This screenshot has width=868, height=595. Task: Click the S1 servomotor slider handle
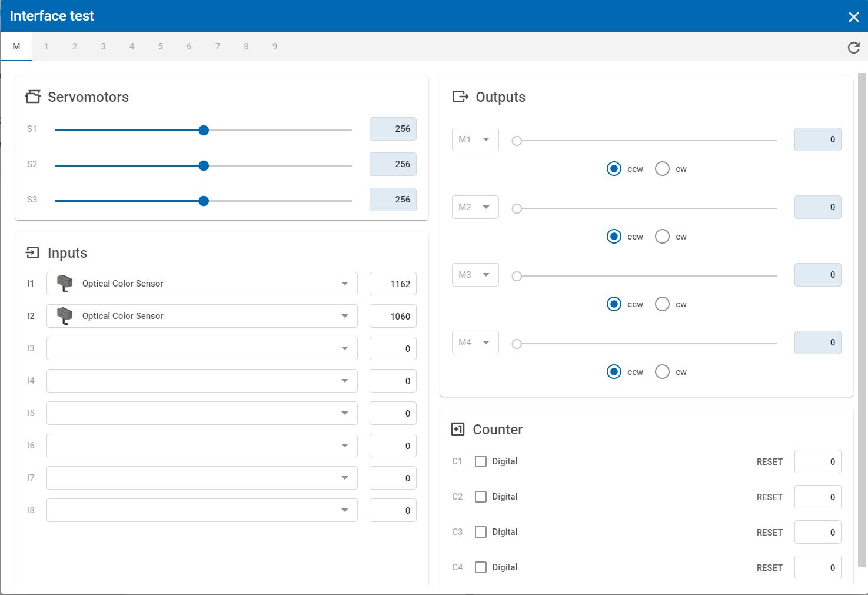pos(204,130)
